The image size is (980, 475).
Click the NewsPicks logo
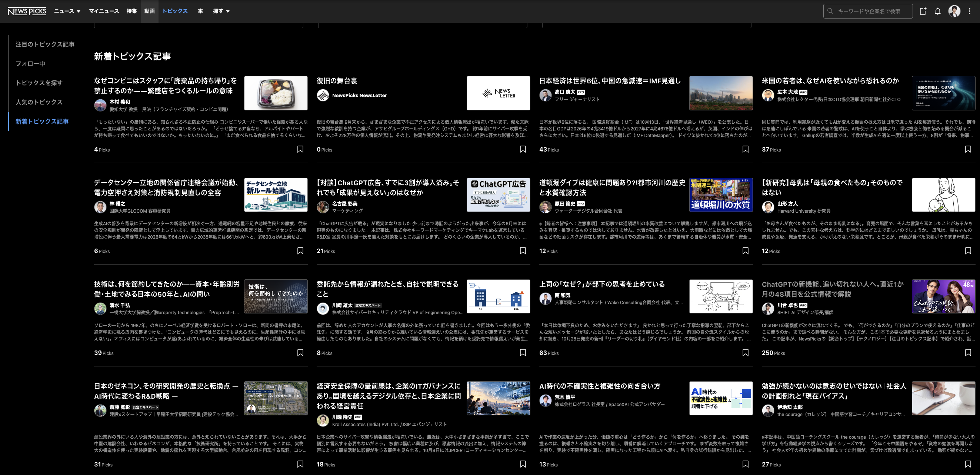27,11
